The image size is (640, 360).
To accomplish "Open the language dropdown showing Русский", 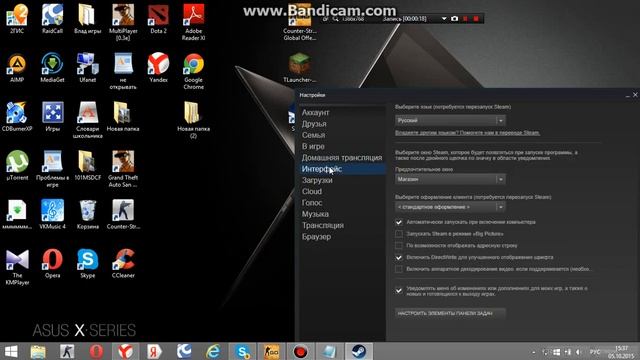I will 450,120.
